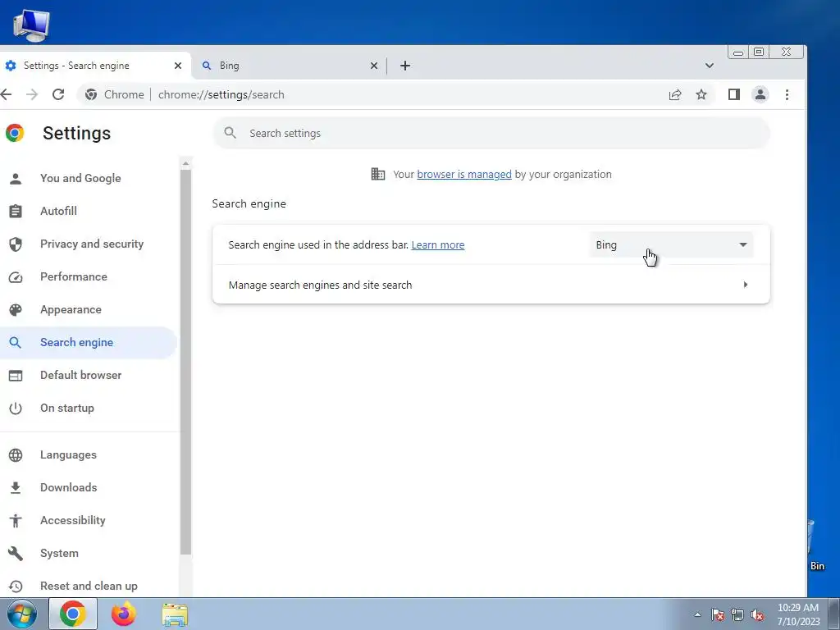Open Reset and clean up

pos(89,586)
